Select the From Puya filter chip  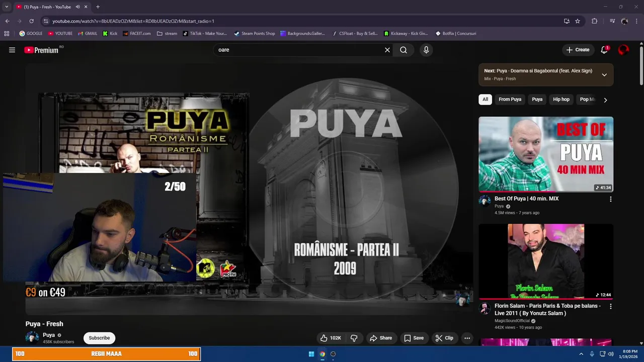point(510,100)
